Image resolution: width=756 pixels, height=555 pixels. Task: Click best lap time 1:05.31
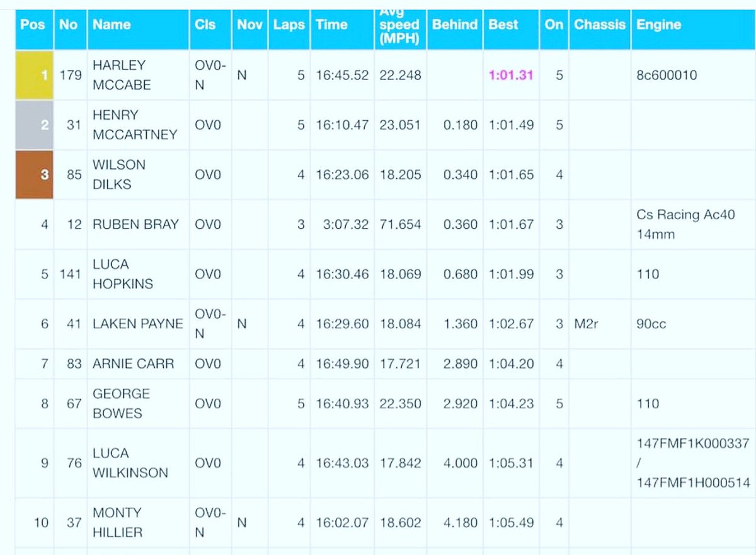511,463
